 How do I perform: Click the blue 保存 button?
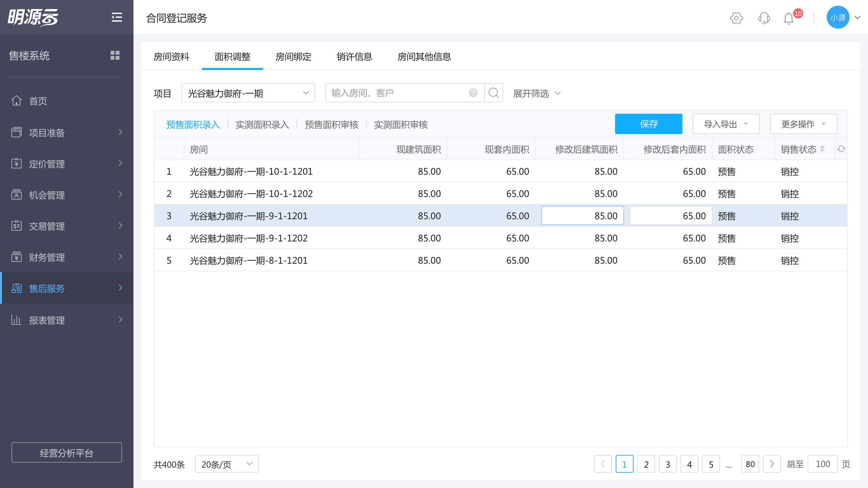coord(648,124)
